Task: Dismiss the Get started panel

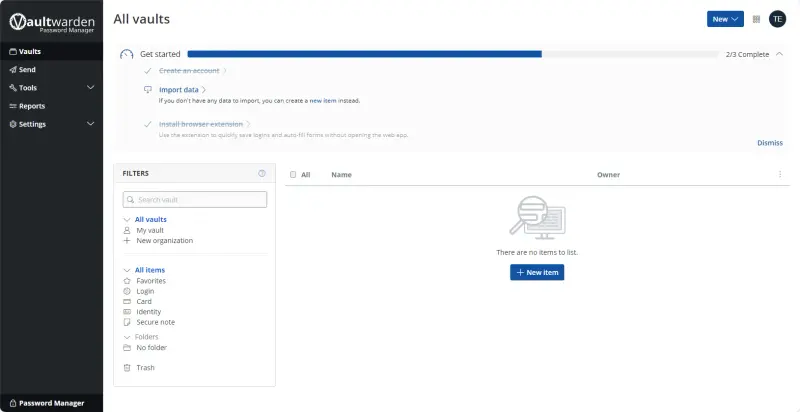Action: [x=770, y=143]
